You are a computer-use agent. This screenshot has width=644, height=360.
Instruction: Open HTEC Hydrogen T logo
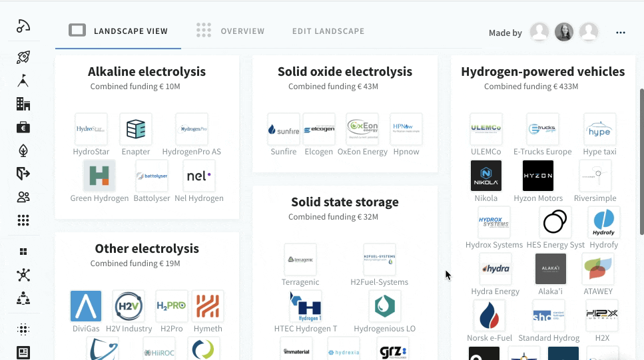pos(306,306)
